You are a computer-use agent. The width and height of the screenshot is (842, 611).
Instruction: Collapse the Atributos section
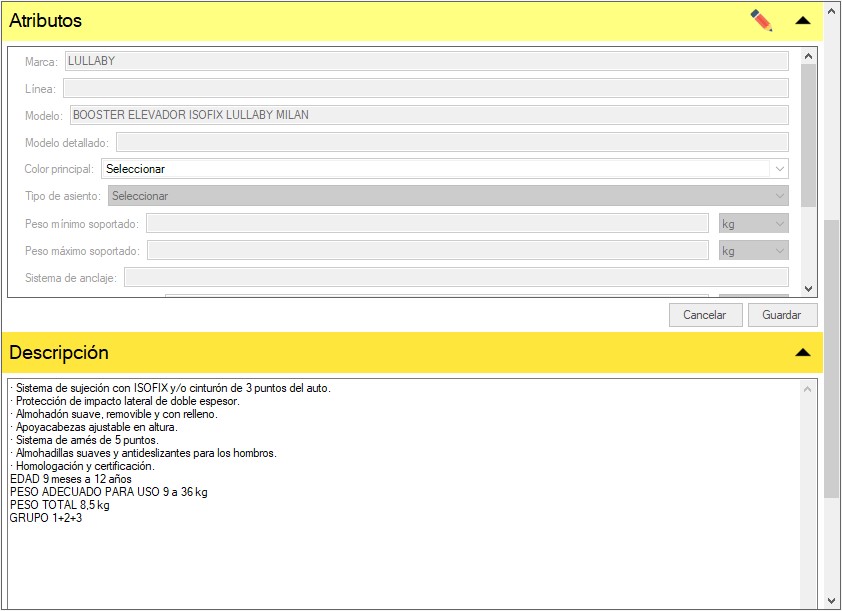[x=803, y=20]
